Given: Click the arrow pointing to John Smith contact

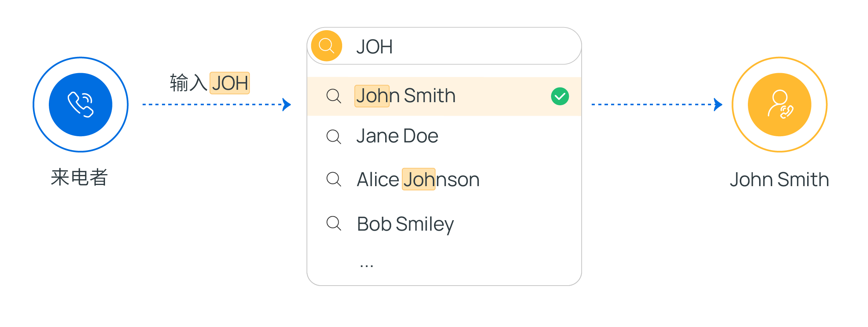Looking at the screenshot, I should click(717, 104).
